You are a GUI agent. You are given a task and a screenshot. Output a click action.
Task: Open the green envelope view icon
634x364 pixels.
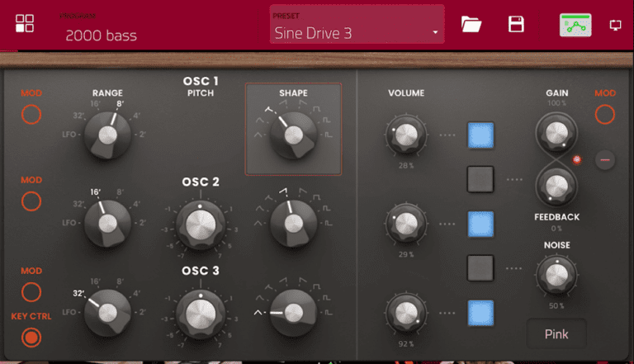pos(575,25)
